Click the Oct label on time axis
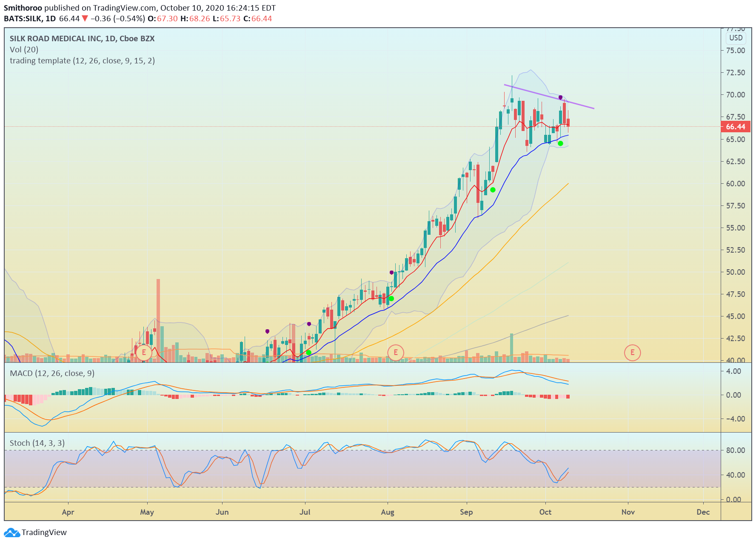The height and width of the screenshot is (544, 756). [x=545, y=512]
